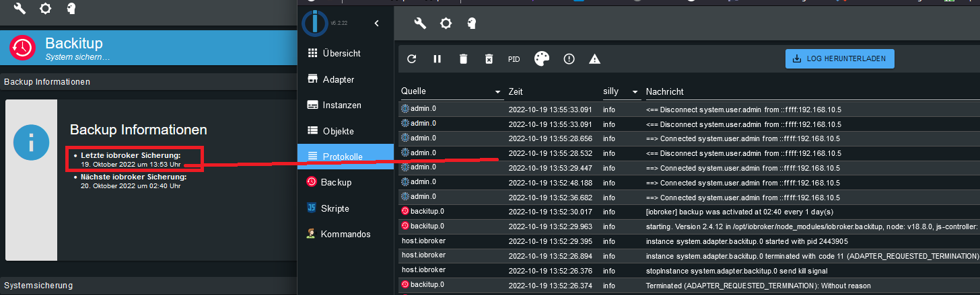Open Backup in sidebar

pos(345,182)
